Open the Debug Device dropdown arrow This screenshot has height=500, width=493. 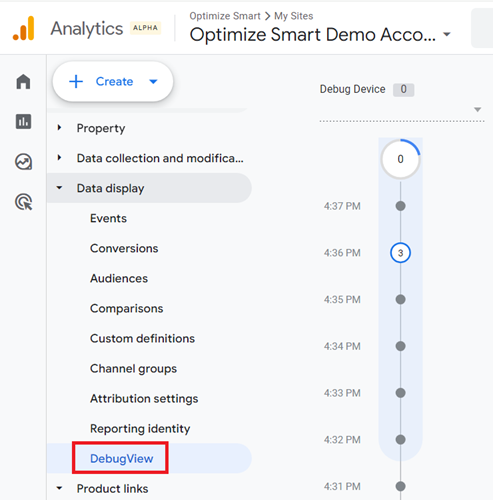(477, 109)
